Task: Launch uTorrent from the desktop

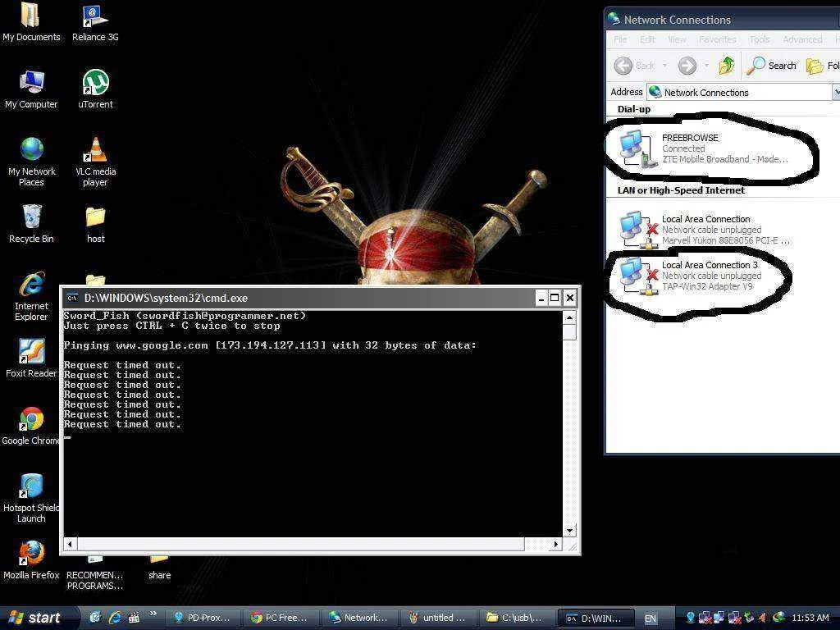Action: coord(95,89)
